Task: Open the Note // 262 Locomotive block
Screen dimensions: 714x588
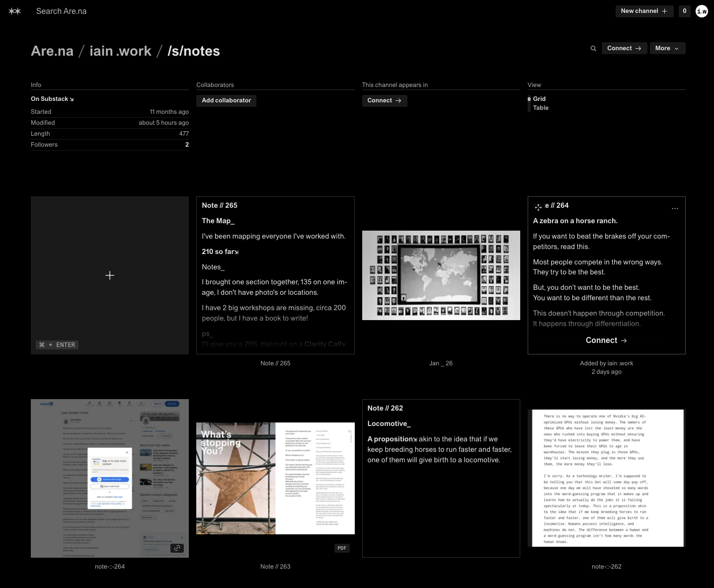Action: coord(441,478)
